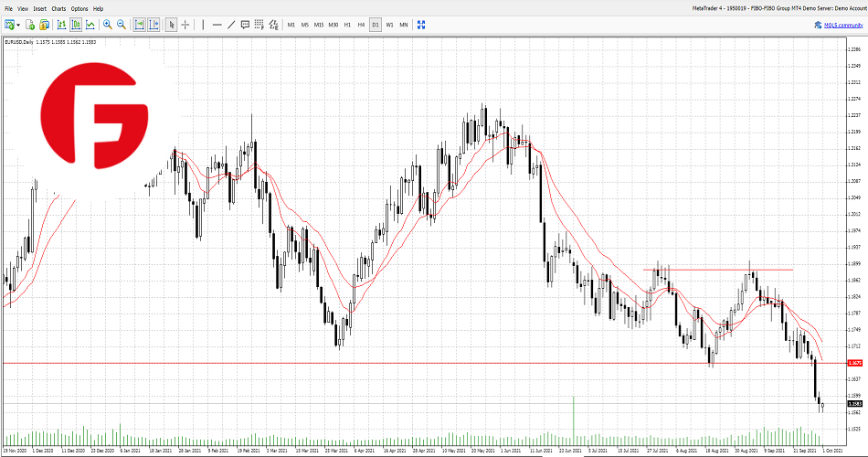Image resolution: width=868 pixels, height=457 pixels.
Task: Click the fullscreen toggle icon
Action: click(x=421, y=25)
